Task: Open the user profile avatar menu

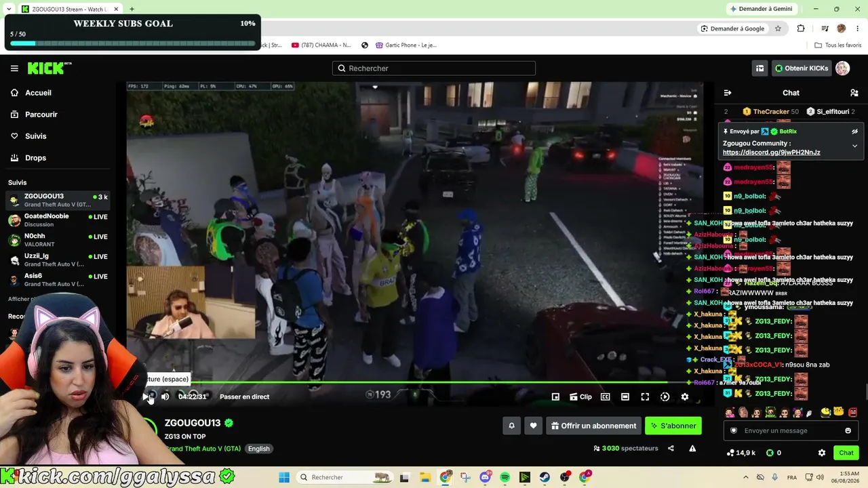Action: coord(842,68)
